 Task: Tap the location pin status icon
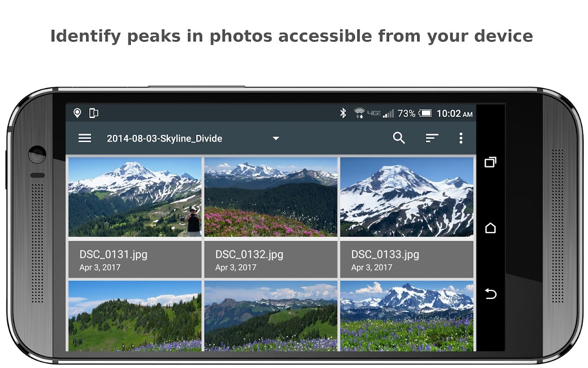click(77, 113)
